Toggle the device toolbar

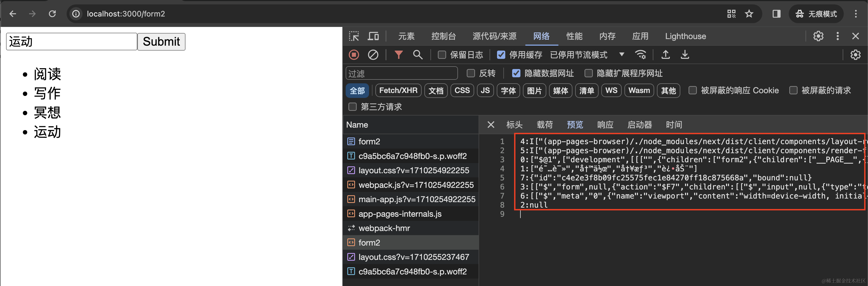coord(373,36)
